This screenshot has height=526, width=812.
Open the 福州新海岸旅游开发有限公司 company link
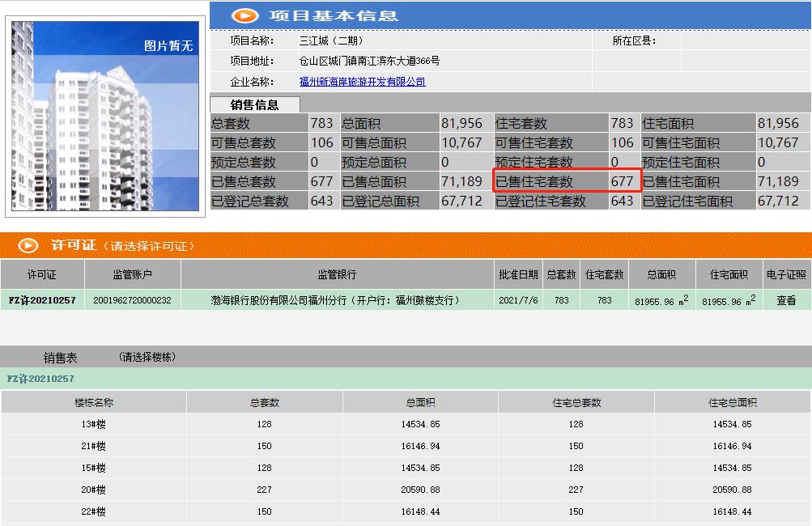pyautogui.click(x=362, y=82)
